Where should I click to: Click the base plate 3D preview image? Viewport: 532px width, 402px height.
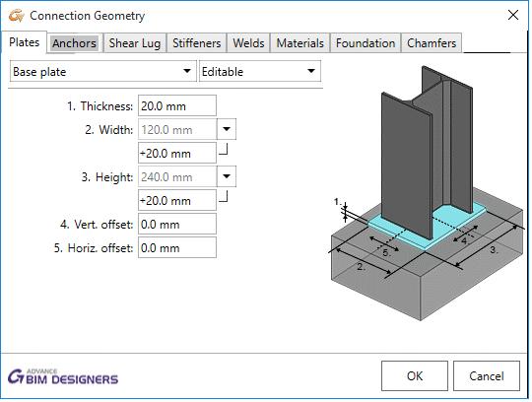point(427,193)
